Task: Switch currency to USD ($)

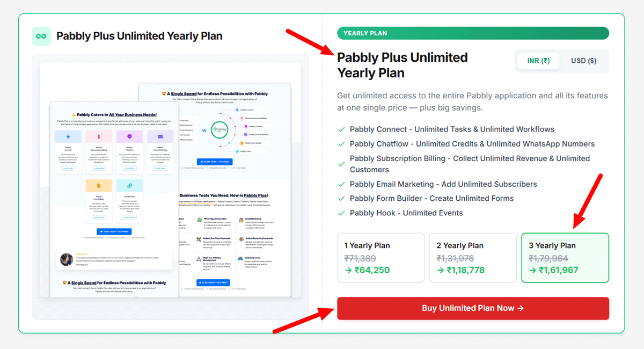Action: point(583,61)
